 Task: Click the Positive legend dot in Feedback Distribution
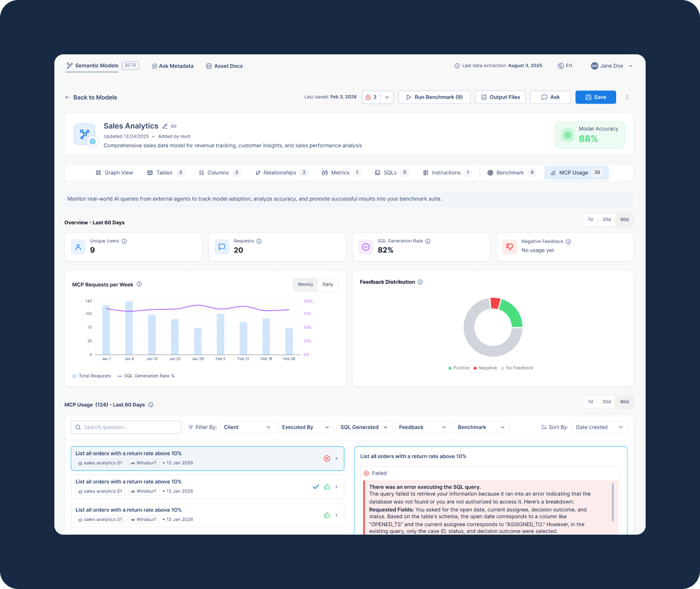(450, 368)
